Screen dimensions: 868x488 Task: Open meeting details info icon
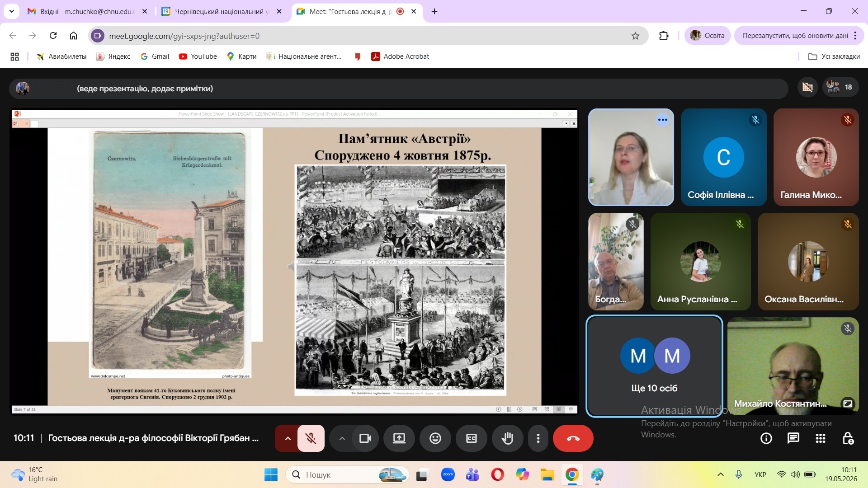[766, 438]
